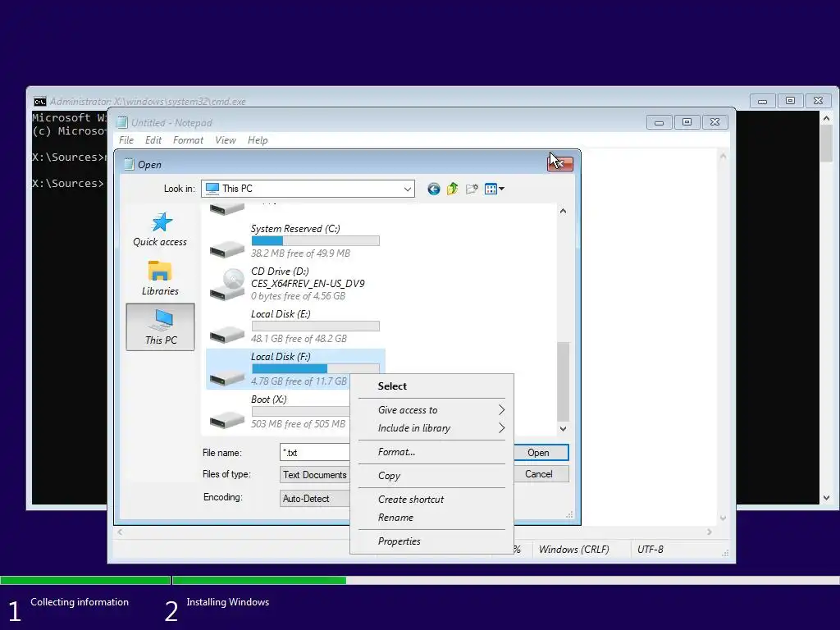This screenshot has height=630, width=840.
Task: Maximize the cmd.exe window
Action: point(790,101)
